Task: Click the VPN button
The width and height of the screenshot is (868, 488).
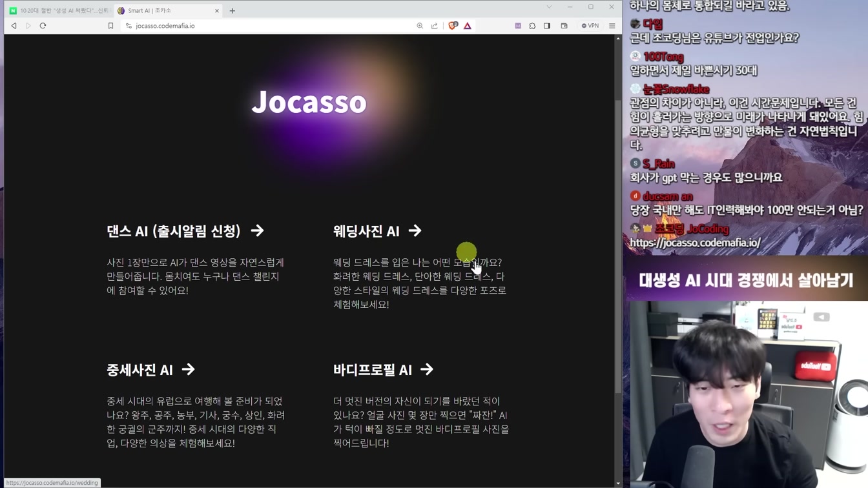Action: click(x=590, y=26)
